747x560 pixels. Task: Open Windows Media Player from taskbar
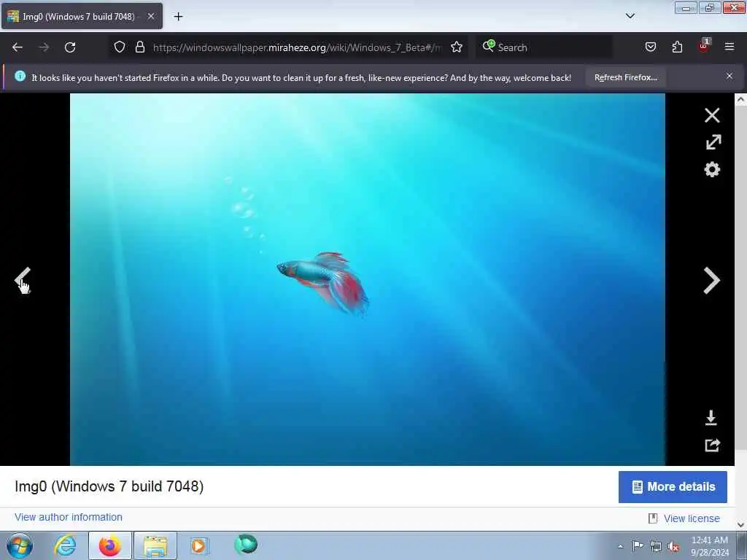pos(199,545)
